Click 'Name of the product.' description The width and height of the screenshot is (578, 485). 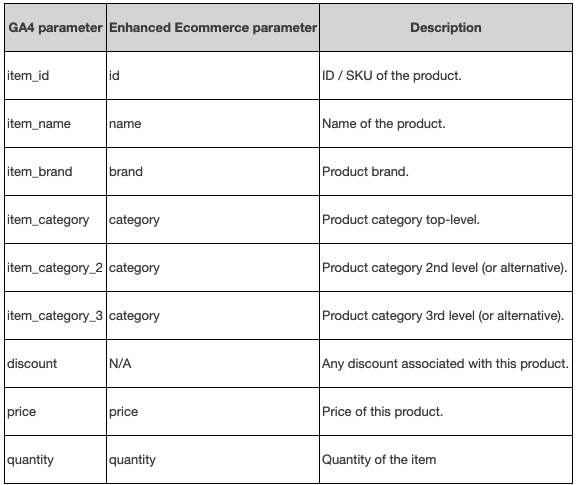pos(384,123)
